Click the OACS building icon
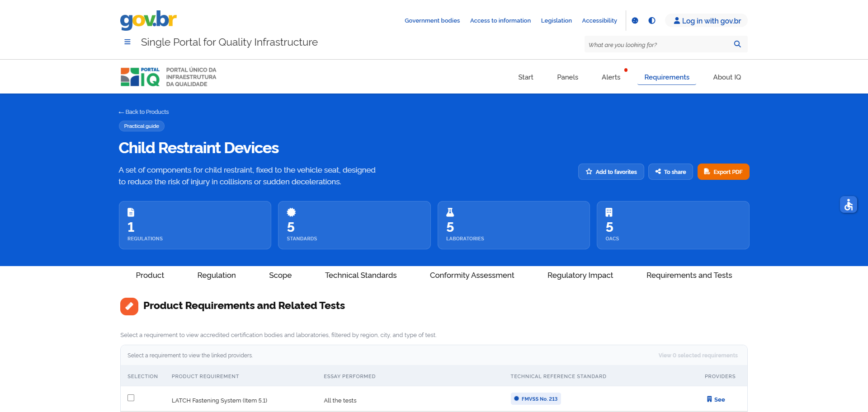 (x=609, y=212)
